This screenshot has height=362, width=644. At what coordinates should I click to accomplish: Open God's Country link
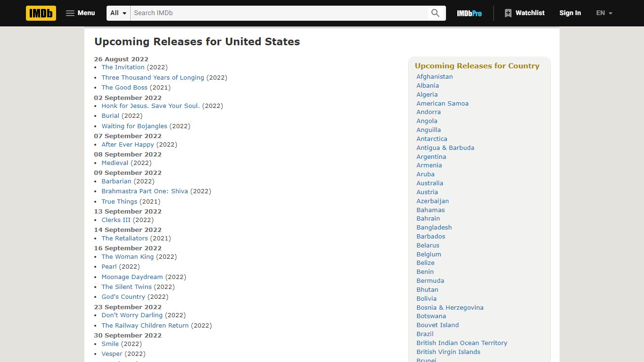point(123,297)
